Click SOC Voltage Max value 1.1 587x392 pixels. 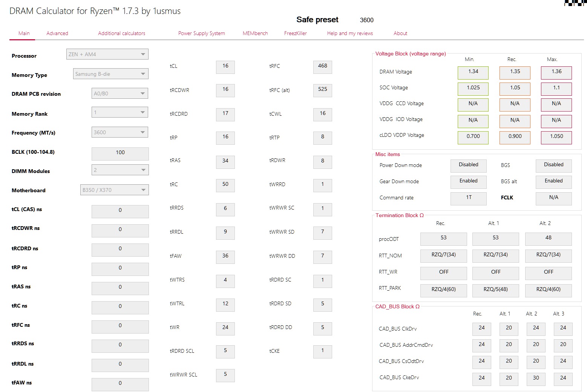point(556,89)
